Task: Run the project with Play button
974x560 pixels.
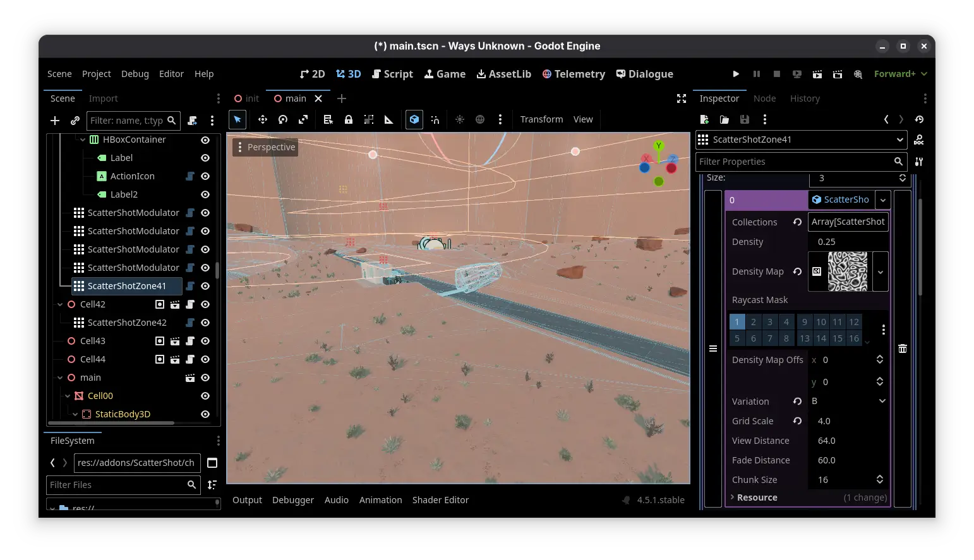Action: pos(736,74)
